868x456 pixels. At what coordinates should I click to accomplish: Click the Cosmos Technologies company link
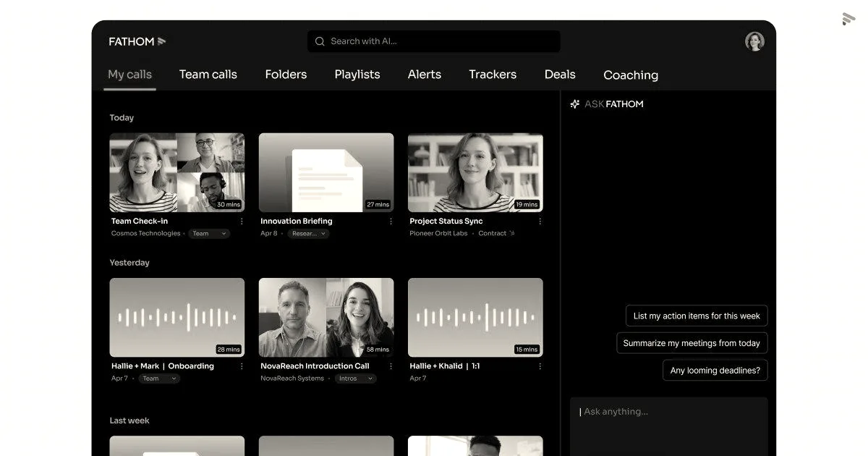[145, 234]
